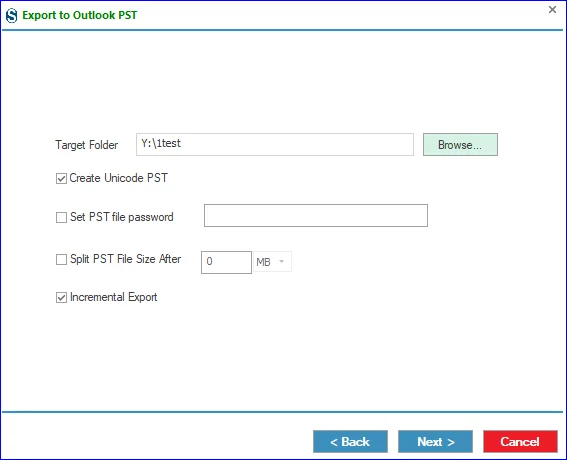Click the split size number field
567x460 pixels.
(x=226, y=262)
